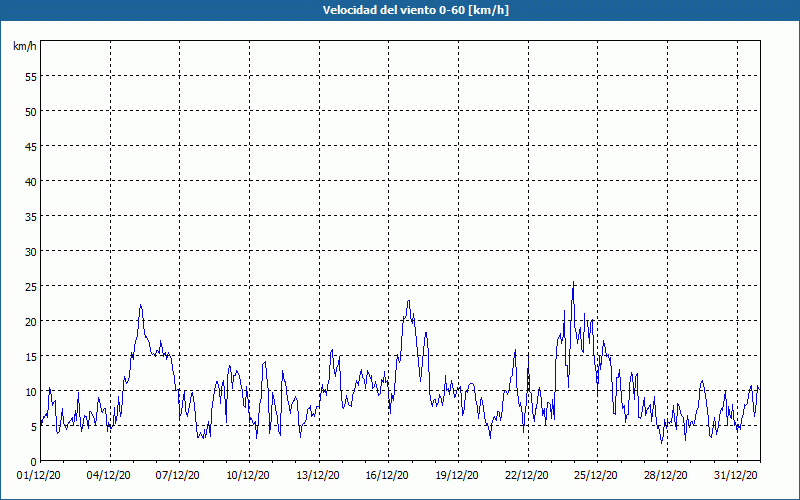Click the wind peak just after 16/12/20

click(x=409, y=301)
